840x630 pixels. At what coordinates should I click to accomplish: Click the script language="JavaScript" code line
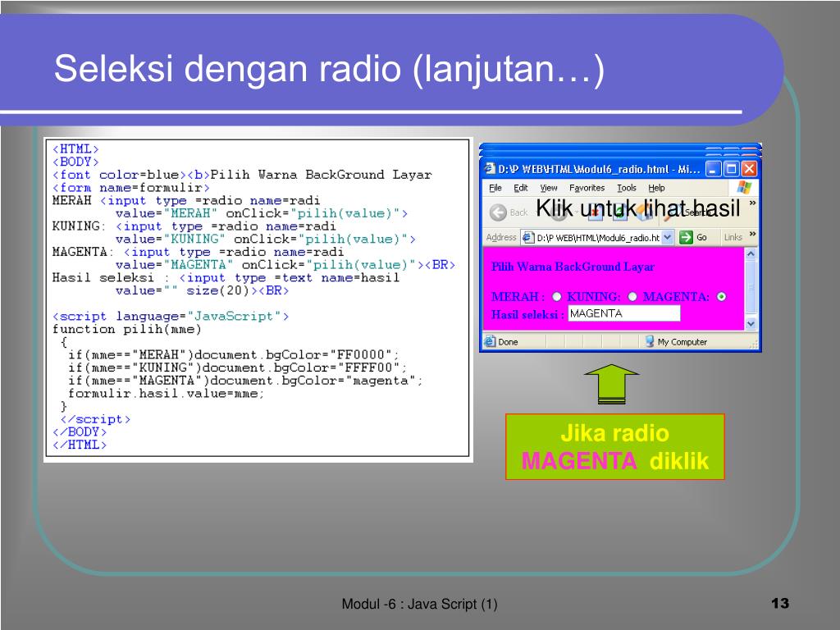coord(171,316)
